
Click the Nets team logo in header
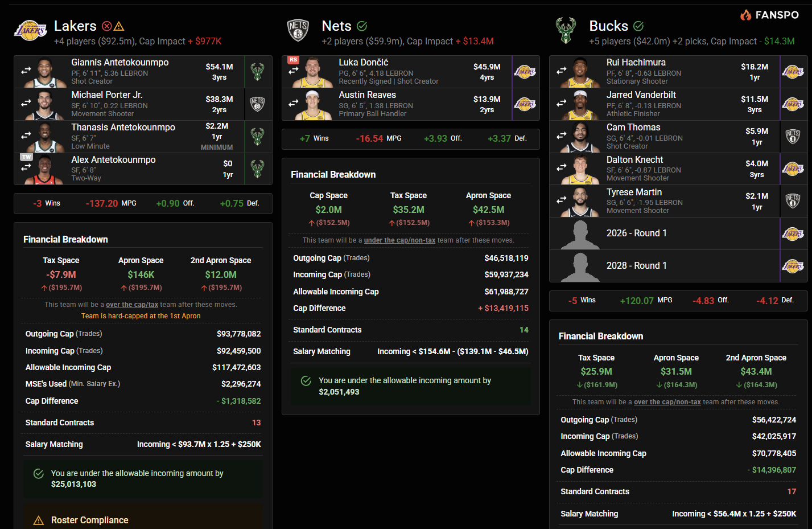298,31
